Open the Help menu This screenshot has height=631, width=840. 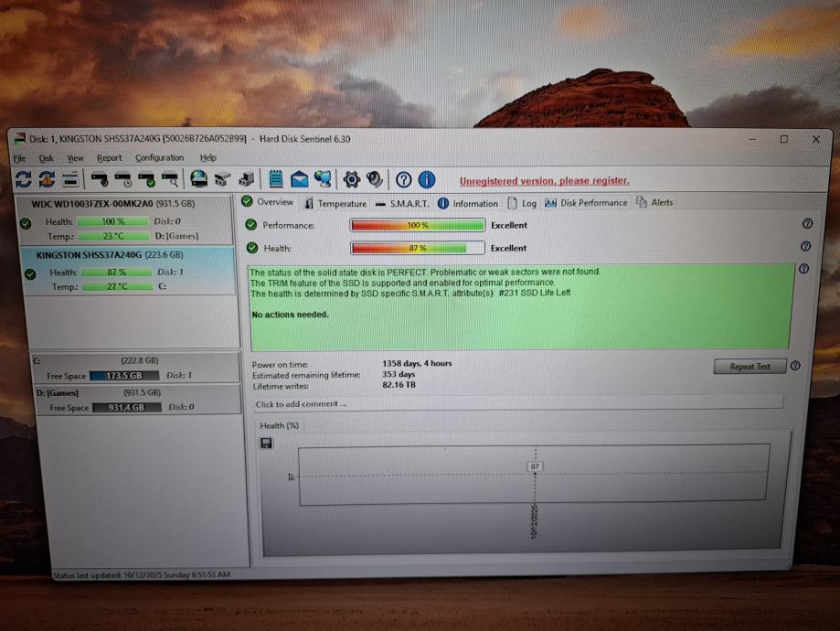pyautogui.click(x=207, y=157)
